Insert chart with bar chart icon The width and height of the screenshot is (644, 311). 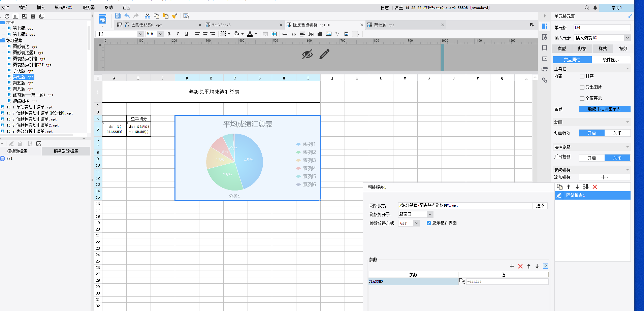(x=320, y=34)
